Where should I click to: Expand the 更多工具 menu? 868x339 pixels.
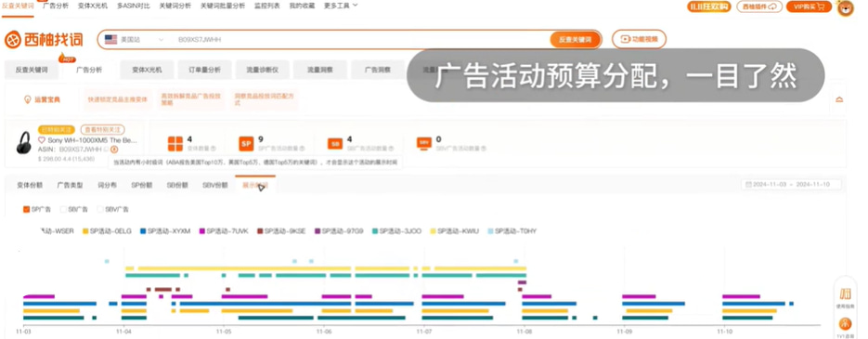tap(340, 6)
